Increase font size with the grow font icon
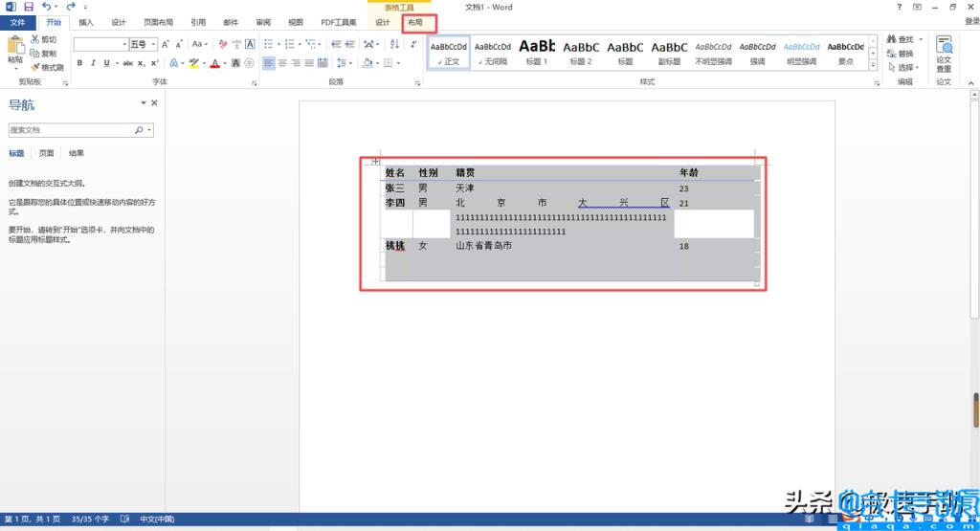 [x=165, y=44]
